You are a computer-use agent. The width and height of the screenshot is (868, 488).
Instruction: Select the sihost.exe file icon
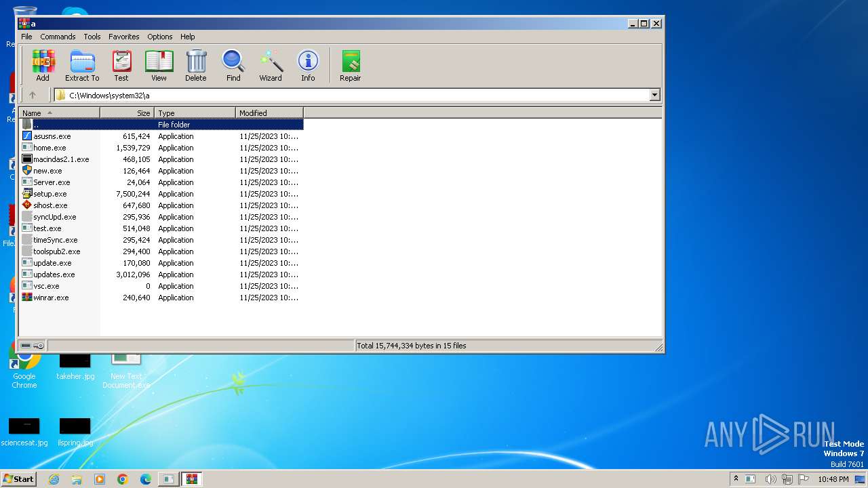point(27,205)
